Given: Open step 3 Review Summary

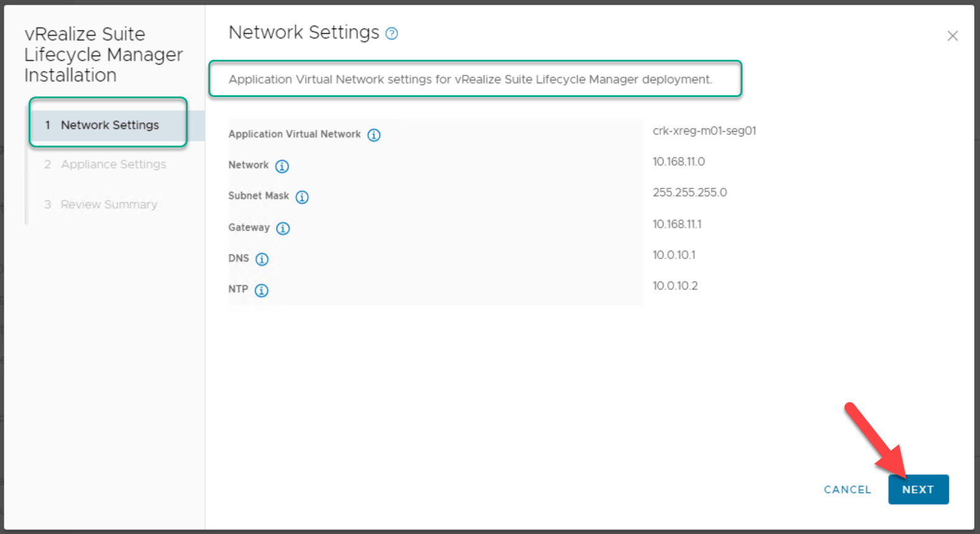Looking at the screenshot, I should tap(109, 204).
